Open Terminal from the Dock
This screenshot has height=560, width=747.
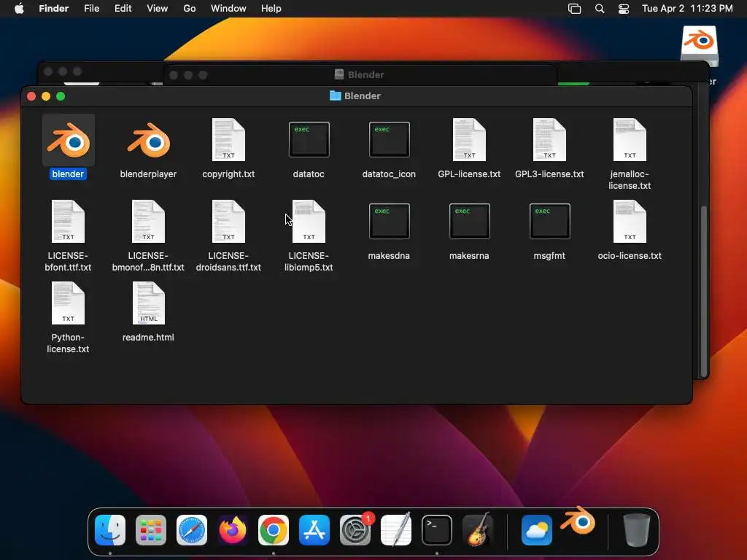pyautogui.click(x=437, y=529)
